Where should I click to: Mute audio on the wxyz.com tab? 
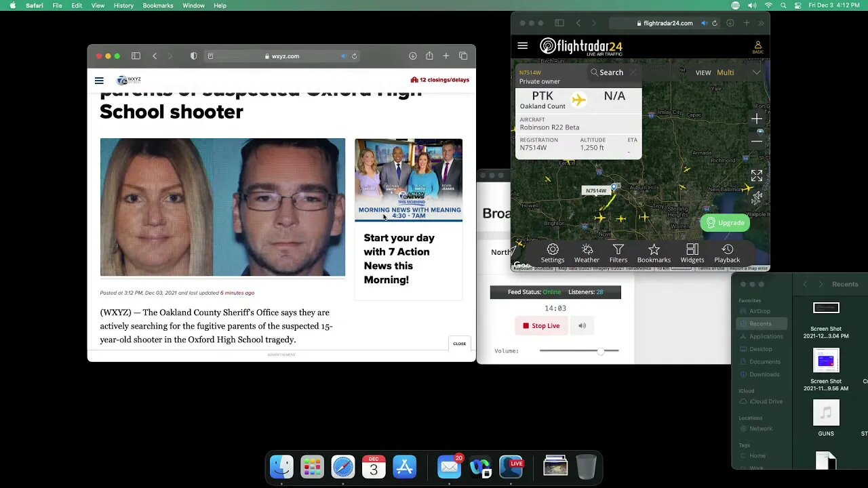point(344,56)
